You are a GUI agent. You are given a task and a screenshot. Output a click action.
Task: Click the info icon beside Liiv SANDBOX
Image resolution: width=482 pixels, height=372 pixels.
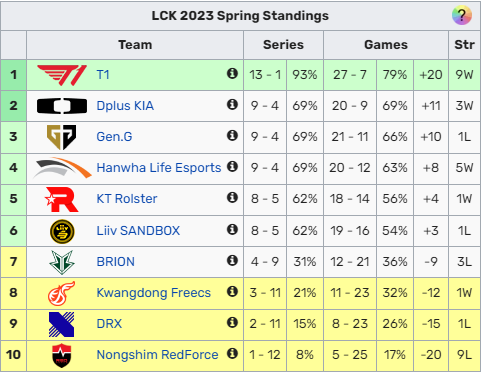point(232,229)
